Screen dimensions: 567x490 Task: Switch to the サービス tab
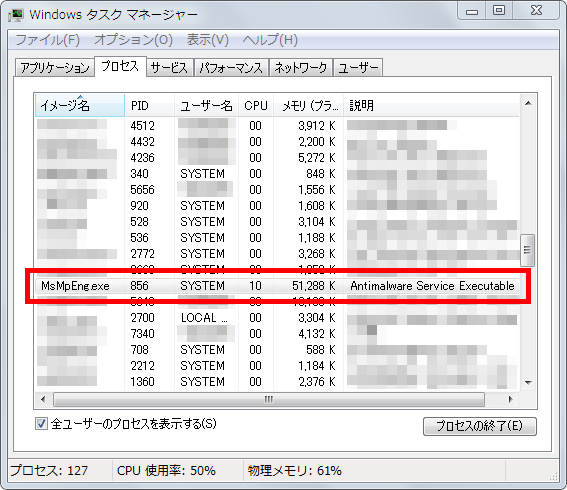(x=169, y=68)
